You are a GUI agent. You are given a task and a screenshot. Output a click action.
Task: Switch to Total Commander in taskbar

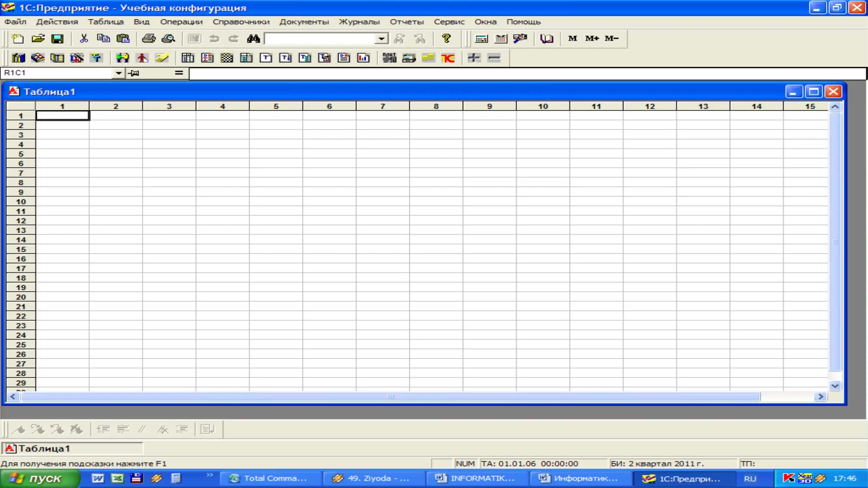(270, 479)
